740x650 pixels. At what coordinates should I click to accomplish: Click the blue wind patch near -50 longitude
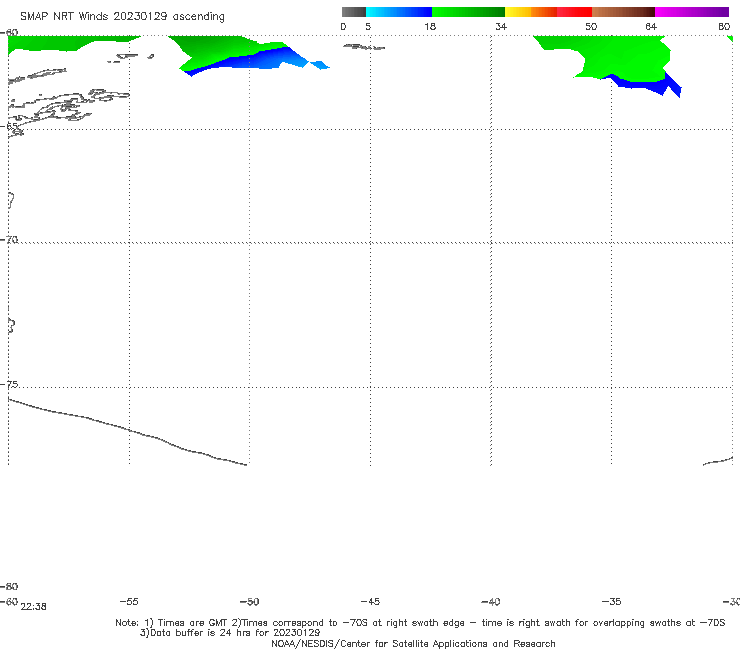255,59
